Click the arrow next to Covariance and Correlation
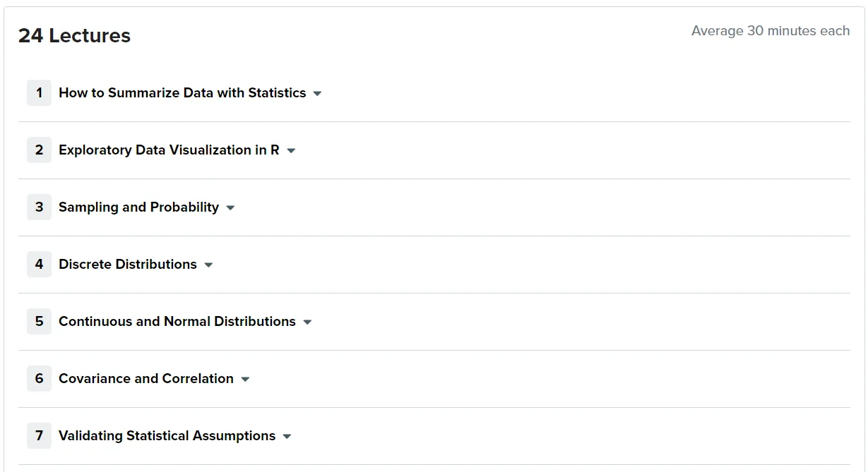Image resolution: width=868 pixels, height=472 pixels. click(245, 380)
